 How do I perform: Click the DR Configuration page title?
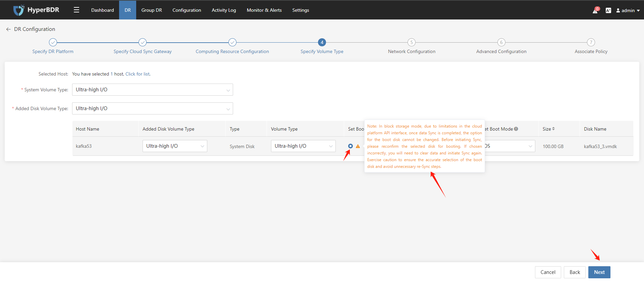[x=35, y=29]
